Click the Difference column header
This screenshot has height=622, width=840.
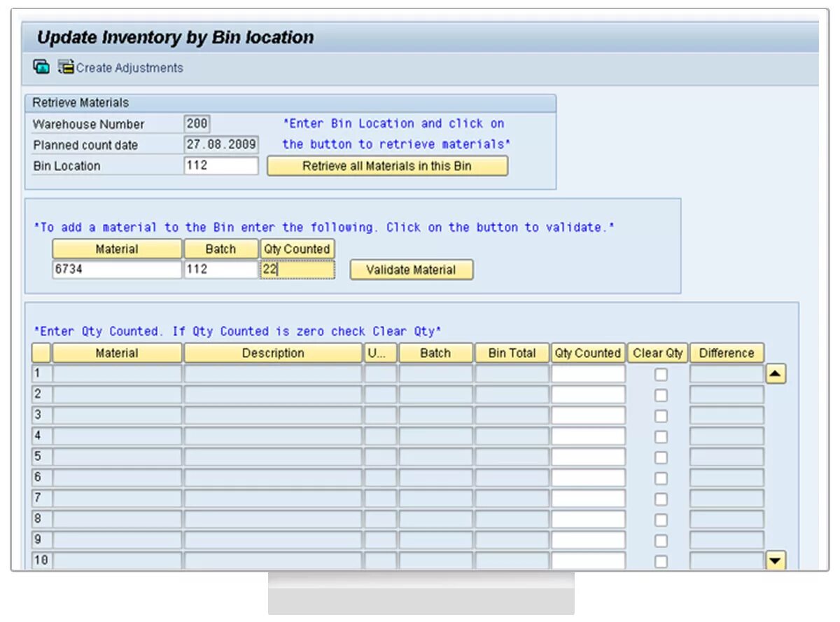pos(727,353)
